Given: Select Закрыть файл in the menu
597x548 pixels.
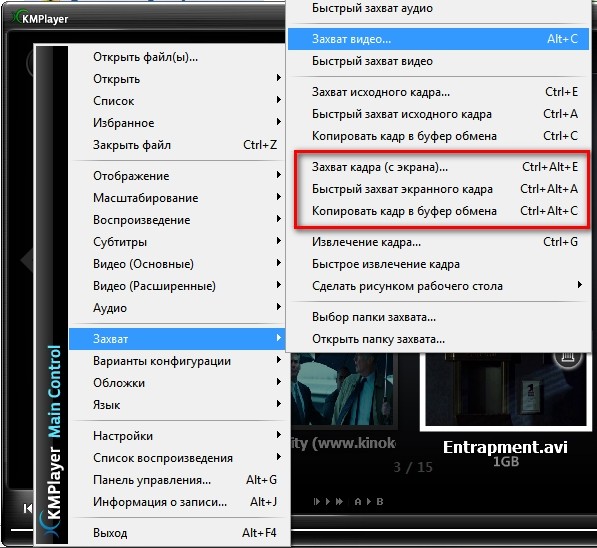Looking at the screenshot, I should point(177,145).
